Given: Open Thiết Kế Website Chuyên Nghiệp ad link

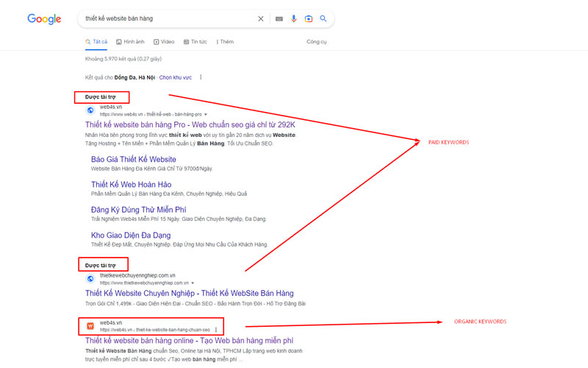Looking at the screenshot, I should tap(190, 293).
